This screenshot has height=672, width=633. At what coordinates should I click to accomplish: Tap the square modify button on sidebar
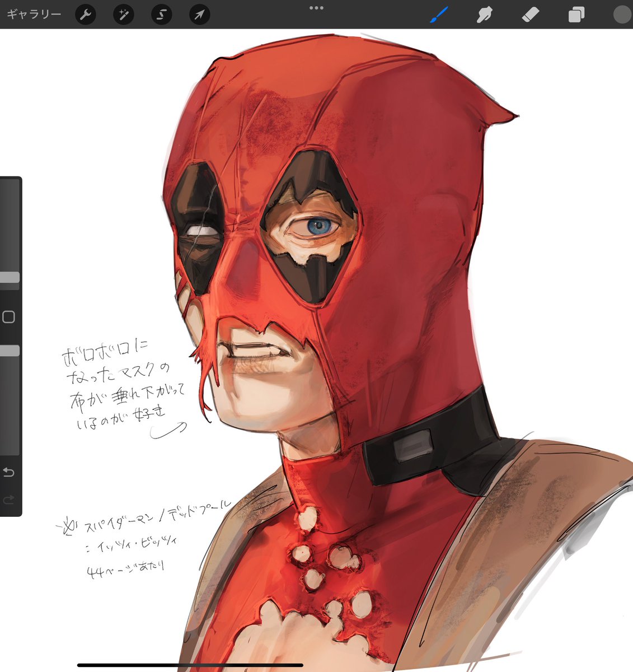pos(8,317)
